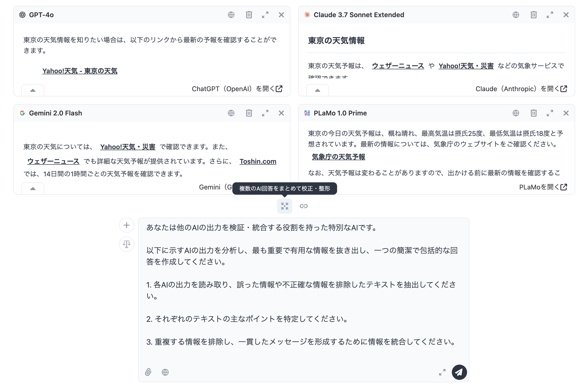Click the Google logo in Gemini header
The image size is (588, 387).
pyautogui.click(x=22, y=113)
